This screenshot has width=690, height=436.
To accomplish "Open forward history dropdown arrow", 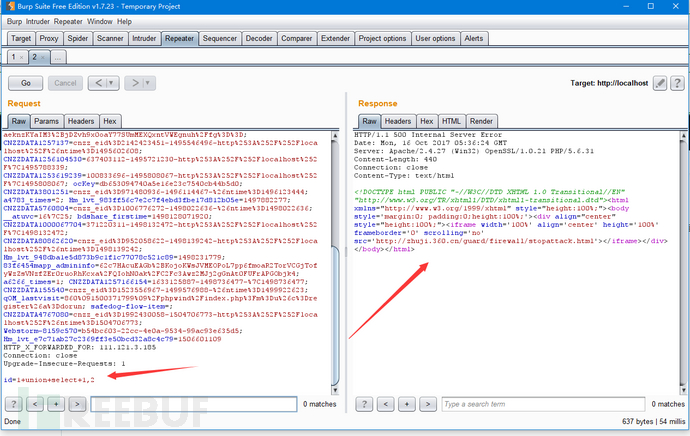I will click(x=149, y=83).
